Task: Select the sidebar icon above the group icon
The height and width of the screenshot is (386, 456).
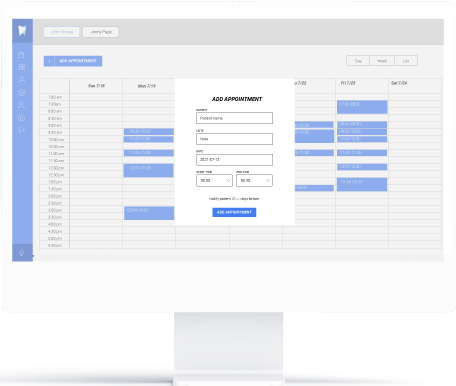Action: [x=22, y=92]
